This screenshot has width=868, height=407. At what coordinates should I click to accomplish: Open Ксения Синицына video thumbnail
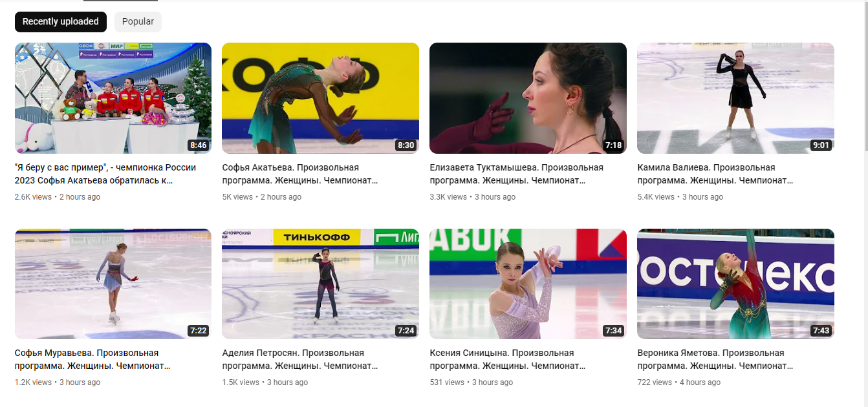[x=528, y=284]
